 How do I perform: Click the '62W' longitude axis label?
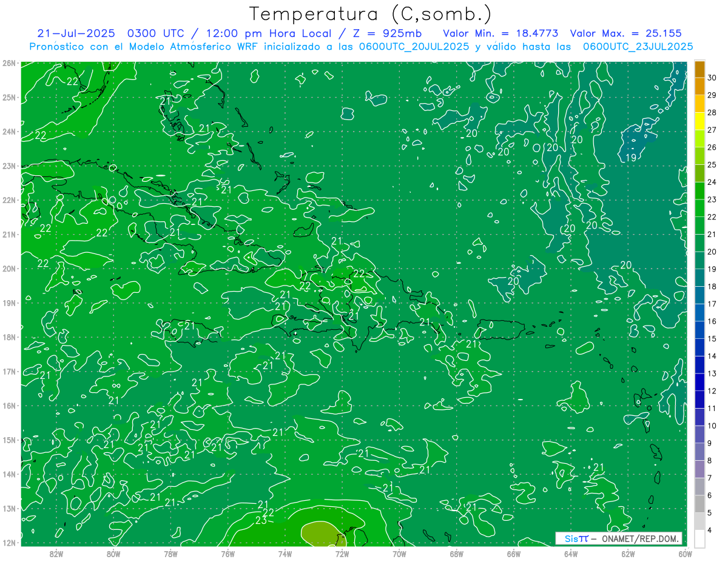coord(628,553)
